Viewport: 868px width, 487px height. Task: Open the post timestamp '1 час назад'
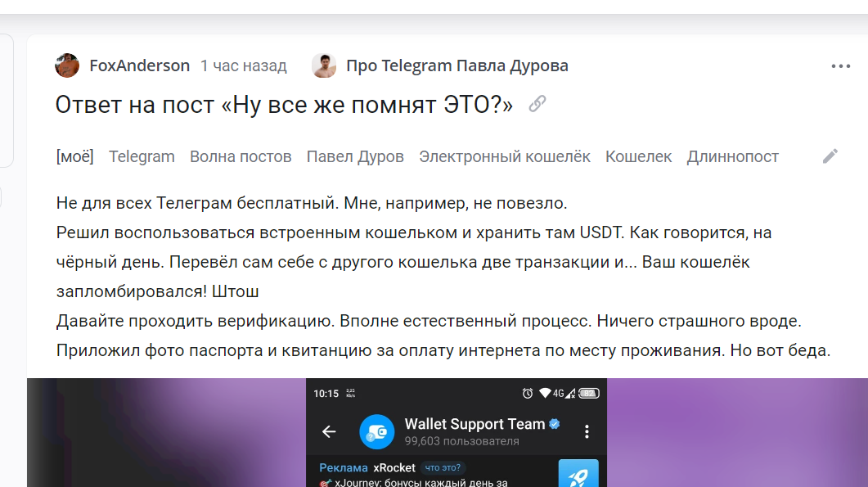coord(244,65)
